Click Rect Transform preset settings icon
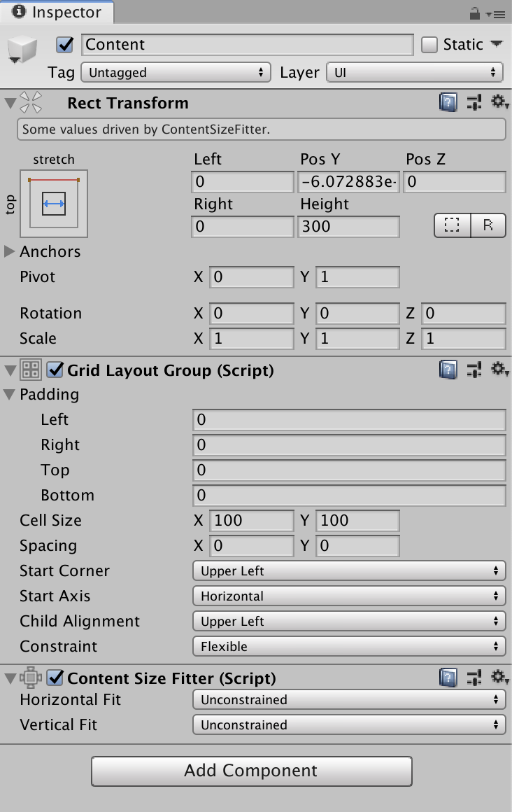This screenshot has width=512, height=812. click(x=474, y=103)
